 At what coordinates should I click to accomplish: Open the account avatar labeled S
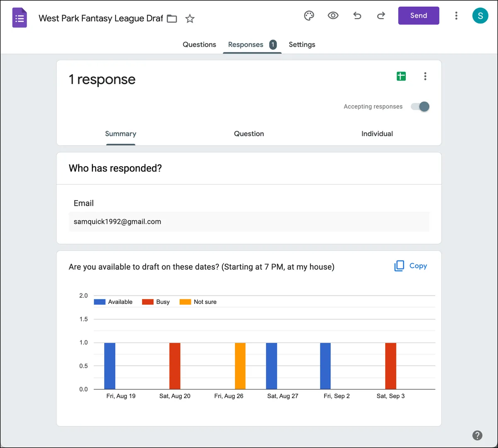tap(480, 16)
